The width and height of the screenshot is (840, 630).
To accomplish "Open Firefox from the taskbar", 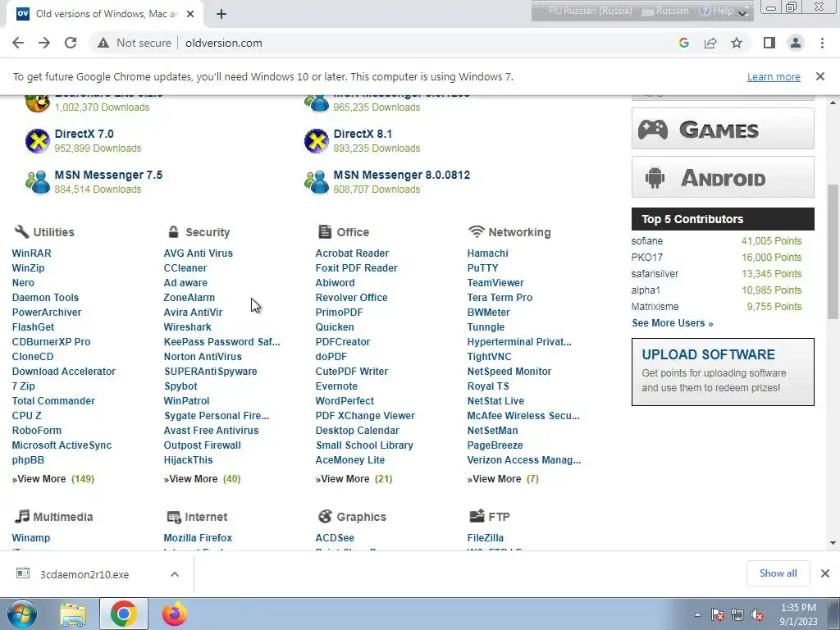I will coord(175,614).
